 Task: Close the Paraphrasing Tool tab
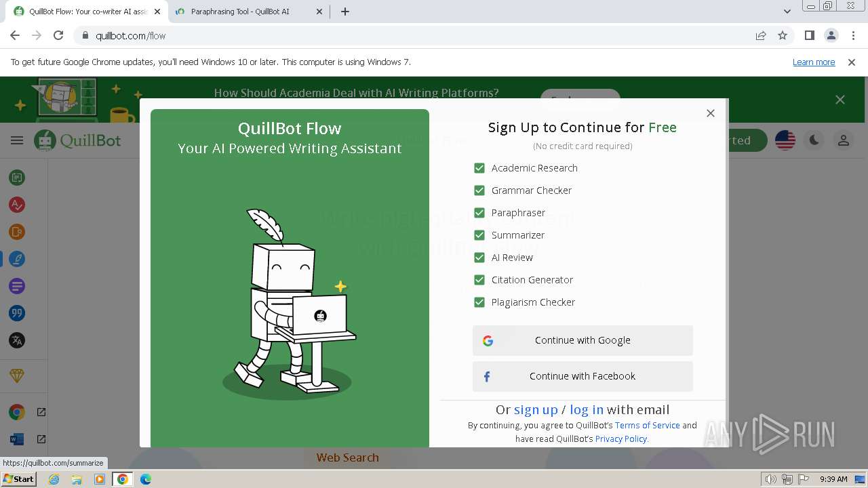coord(321,12)
